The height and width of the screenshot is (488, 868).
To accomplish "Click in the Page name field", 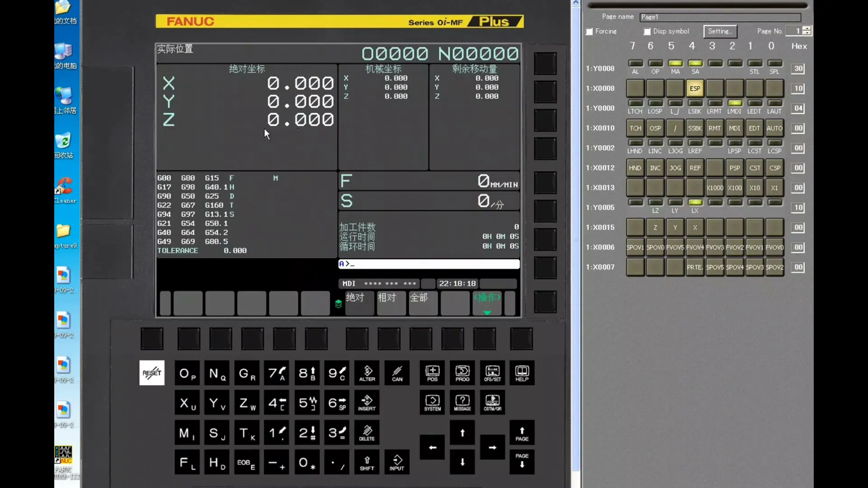I will (720, 17).
